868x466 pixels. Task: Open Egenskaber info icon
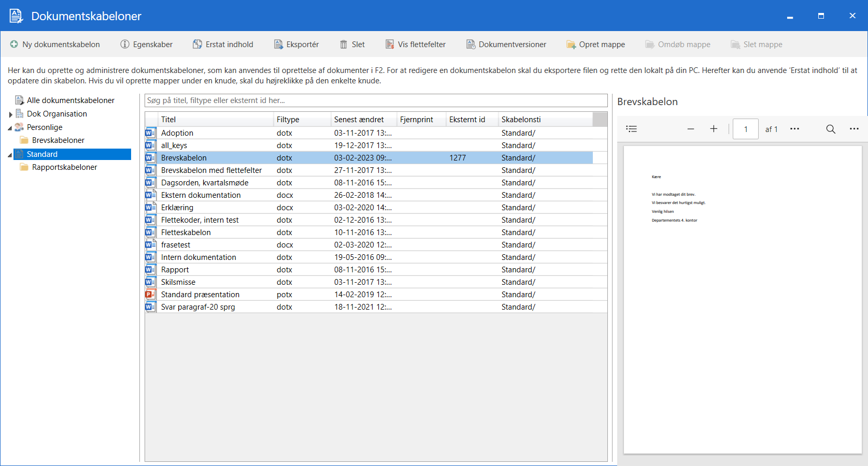(125, 45)
